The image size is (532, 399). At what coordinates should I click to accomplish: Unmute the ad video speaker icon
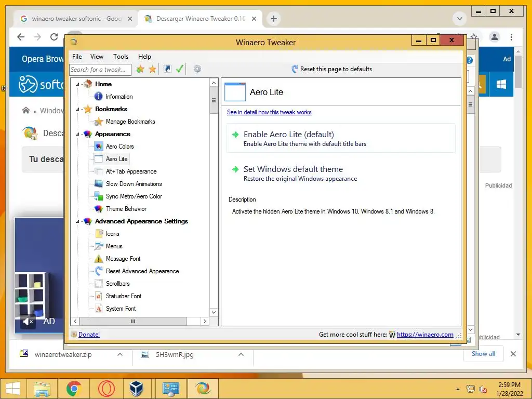[28, 321]
